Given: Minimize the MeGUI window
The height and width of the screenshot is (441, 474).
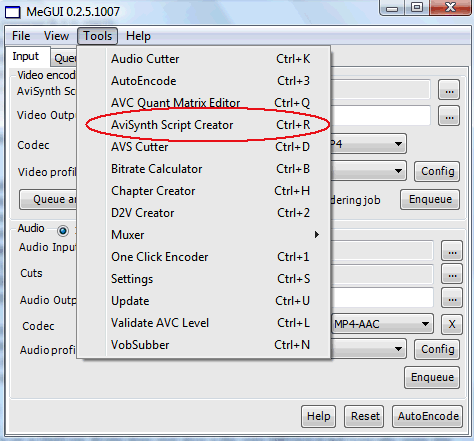Looking at the screenshot, I should (392, 7).
